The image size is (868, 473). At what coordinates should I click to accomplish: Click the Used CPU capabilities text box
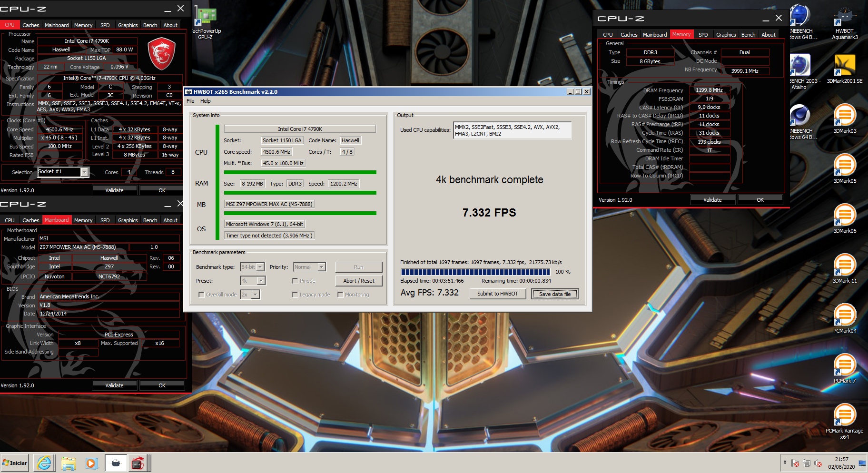[512, 130]
